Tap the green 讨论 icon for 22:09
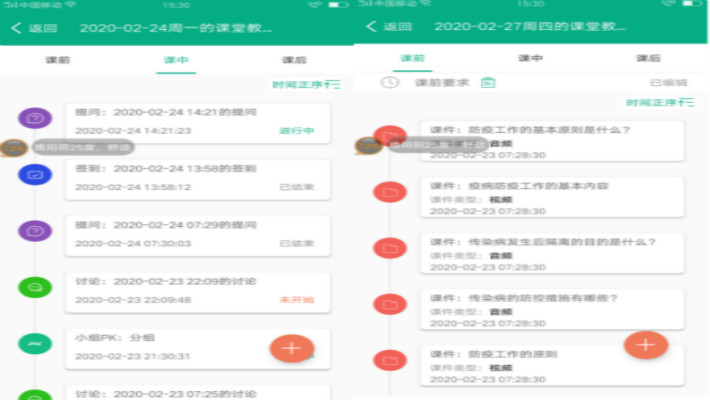 [35, 287]
